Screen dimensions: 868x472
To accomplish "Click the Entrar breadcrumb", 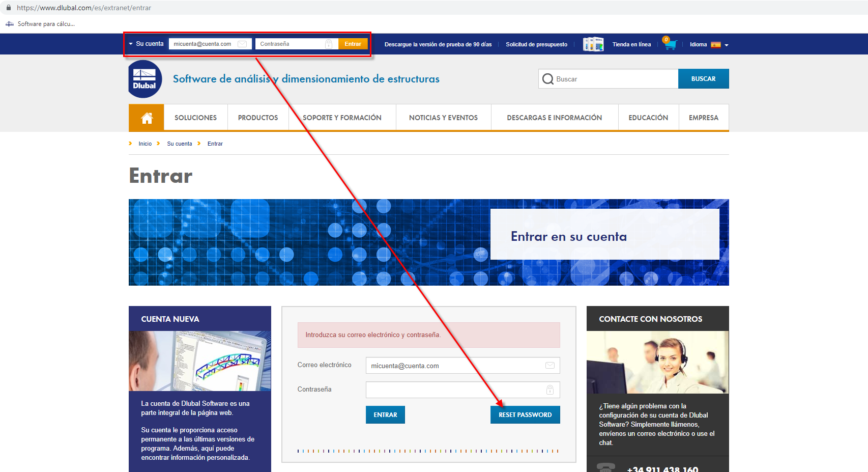I will (x=215, y=144).
